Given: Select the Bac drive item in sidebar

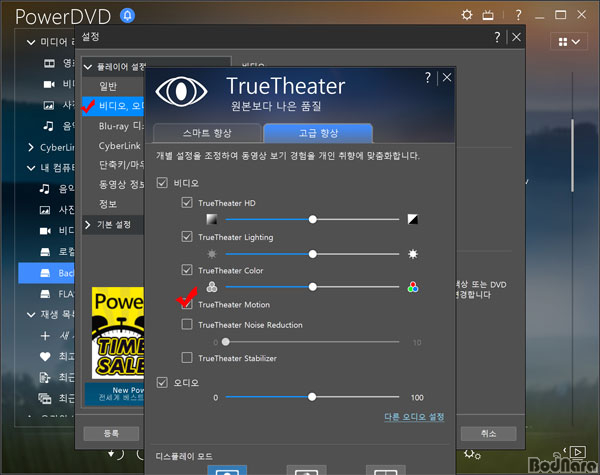Looking at the screenshot, I should 46,273.
